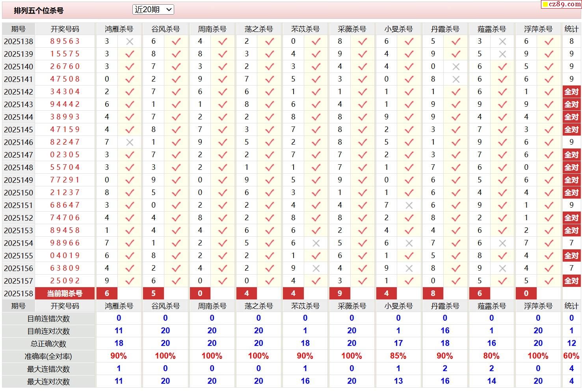This screenshot has width=582, height=392.
Task: Click the top 鸿雁杀号 column header
Action: [x=119, y=29]
